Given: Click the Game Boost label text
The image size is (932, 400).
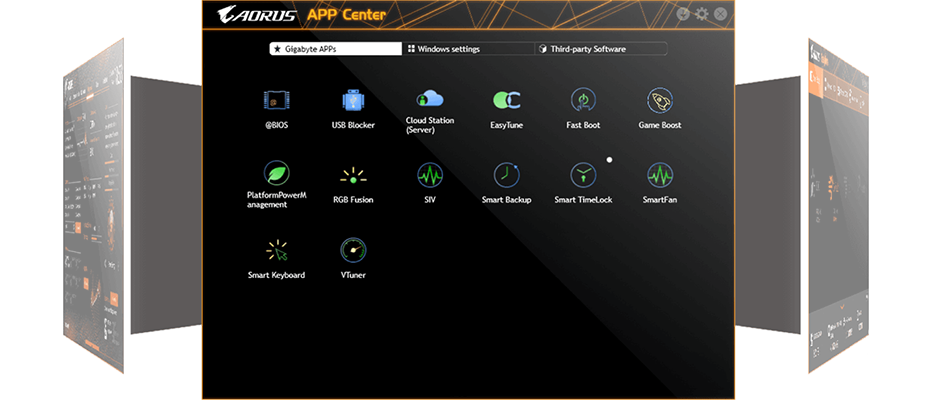Looking at the screenshot, I should click(660, 125).
